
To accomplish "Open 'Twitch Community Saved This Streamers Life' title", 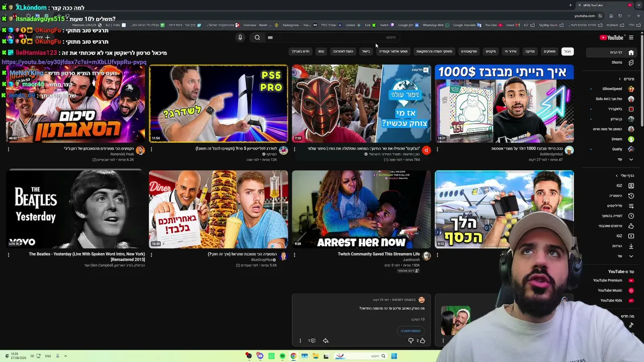I will tap(378, 254).
